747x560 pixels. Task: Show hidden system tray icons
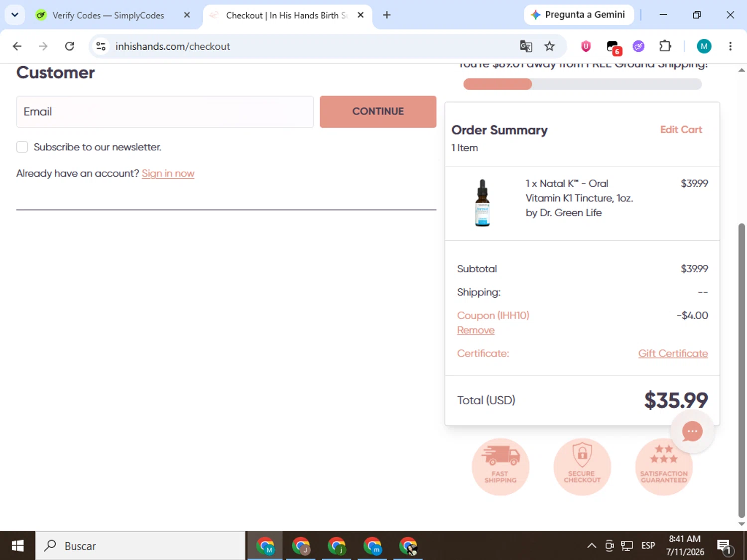tap(592, 546)
